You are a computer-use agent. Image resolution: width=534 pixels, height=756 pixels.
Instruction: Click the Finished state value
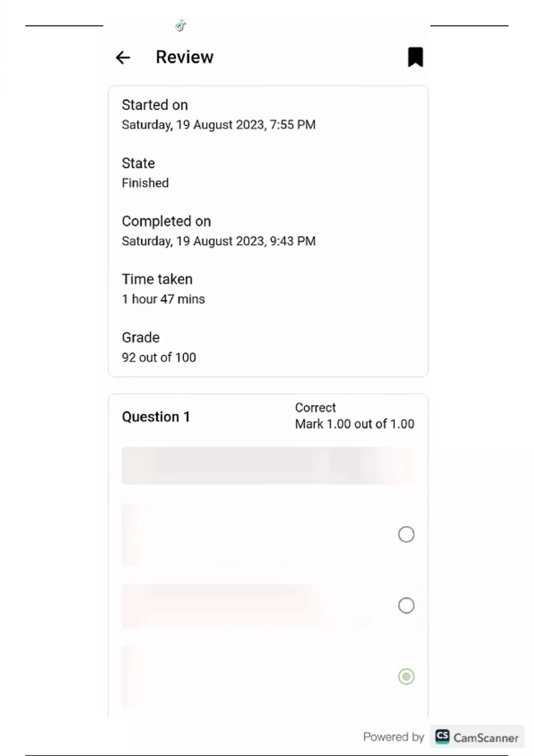pos(145,183)
